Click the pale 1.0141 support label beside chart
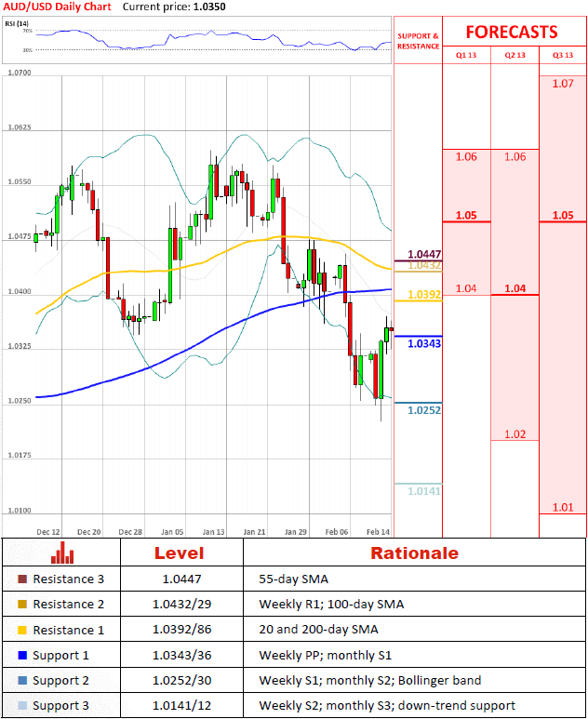Screen dimensions: 588x719 424,491
